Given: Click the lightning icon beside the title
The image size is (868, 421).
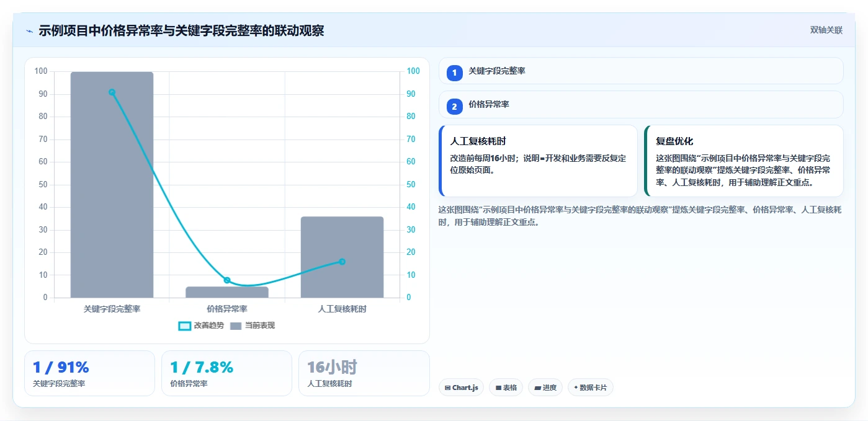Looking at the screenshot, I should click(x=29, y=31).
